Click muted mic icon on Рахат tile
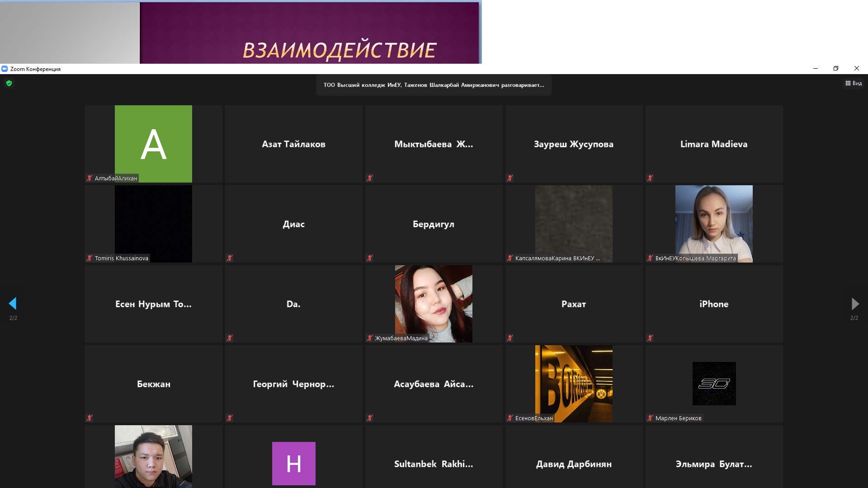This screenshot has width=868, height=488. tap(510, 338)
